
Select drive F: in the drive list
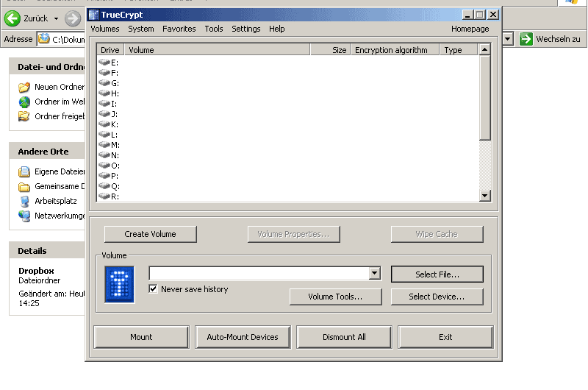pyautogui.click(x=108, y=73)
